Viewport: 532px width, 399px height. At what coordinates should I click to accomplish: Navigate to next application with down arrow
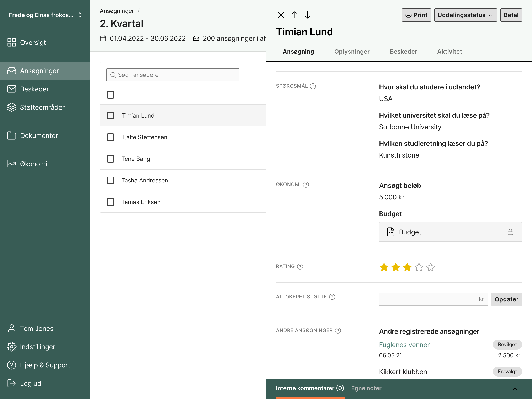coord(308,15)
